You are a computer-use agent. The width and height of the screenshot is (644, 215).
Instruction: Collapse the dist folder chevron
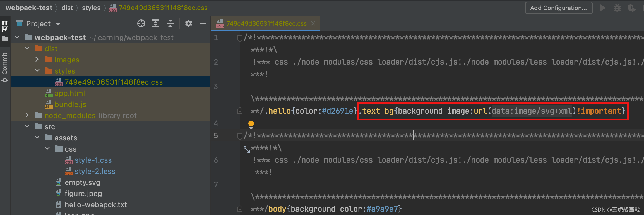pyautogui.click(x=27, y=48)
